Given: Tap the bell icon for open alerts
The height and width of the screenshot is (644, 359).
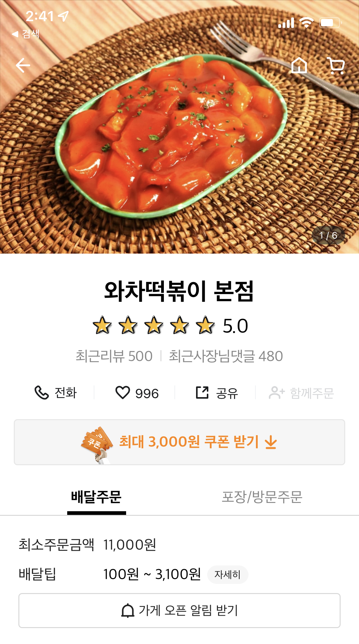Looking at the screenshot, I should click(x=128, y=610).
